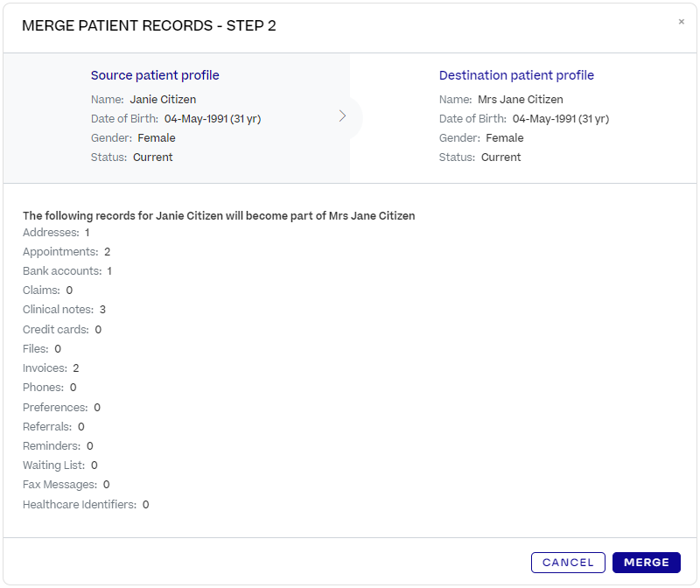Click the source Date of Birth value
700x588 pixels.
tap(213, 119)
